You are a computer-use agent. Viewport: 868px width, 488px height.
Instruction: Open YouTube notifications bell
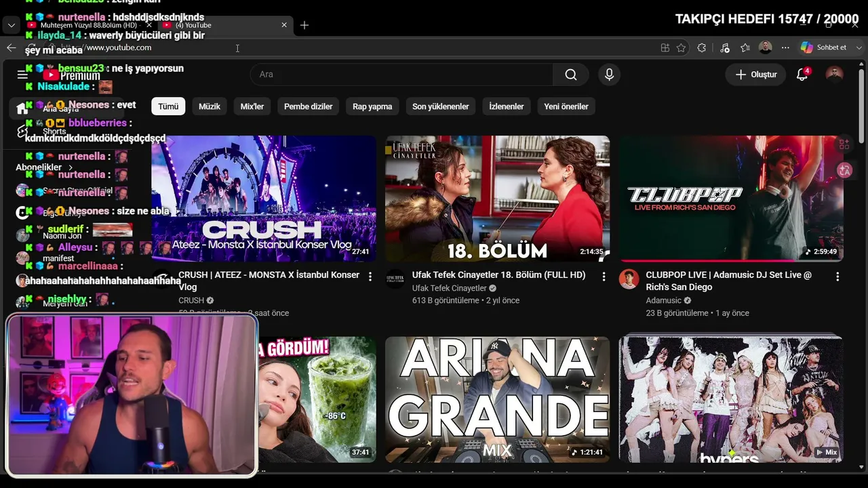tap(802, 75)
